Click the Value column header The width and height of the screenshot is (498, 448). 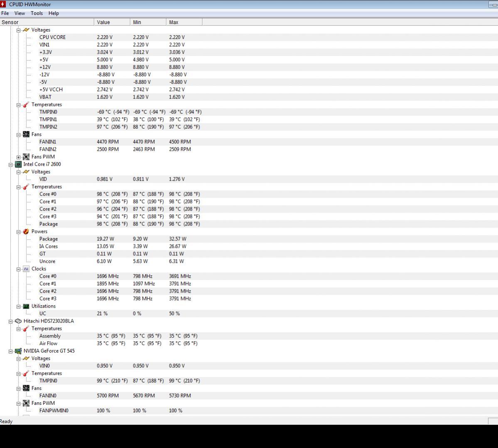coord(112,22)
